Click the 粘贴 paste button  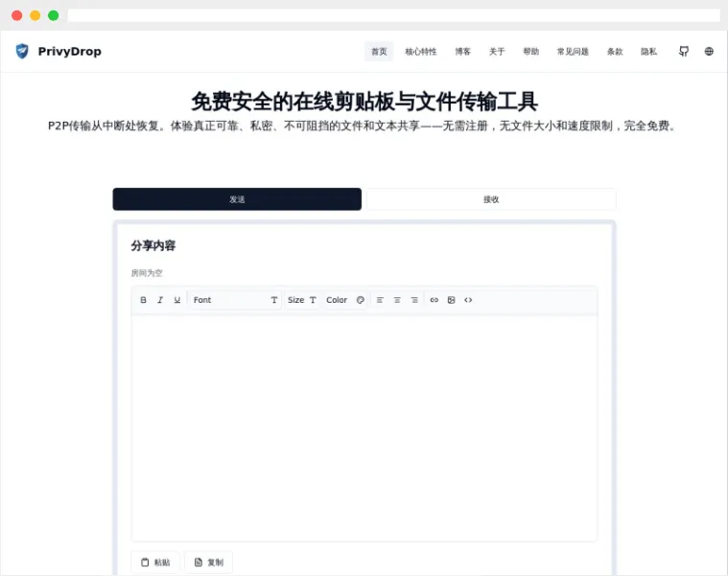point(155,562)
